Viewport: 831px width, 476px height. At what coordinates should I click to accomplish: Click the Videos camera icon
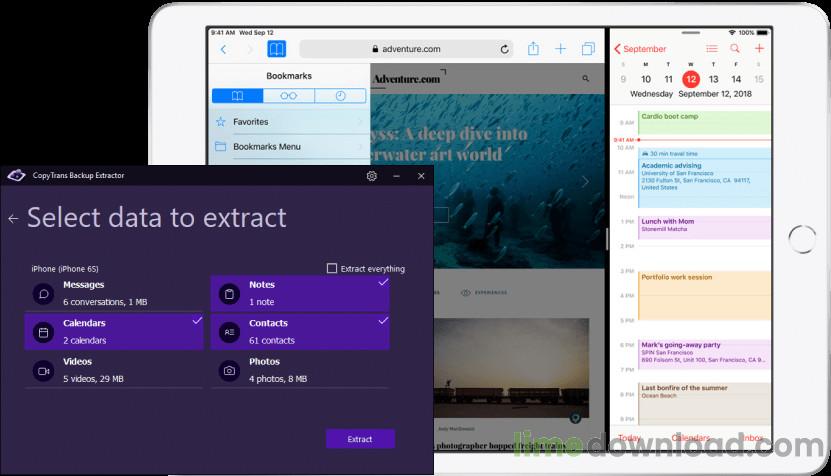[x=43, y=371]
